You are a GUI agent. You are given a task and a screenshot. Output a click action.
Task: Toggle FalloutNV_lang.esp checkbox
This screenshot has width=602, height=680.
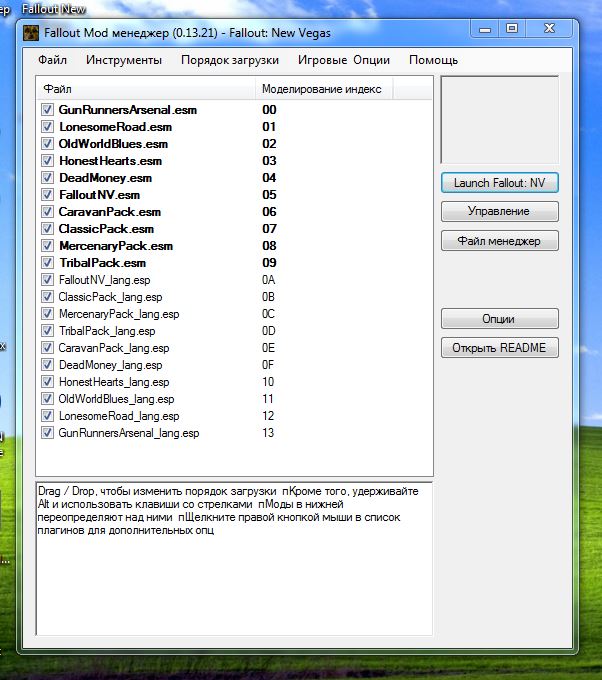(47, 280)
